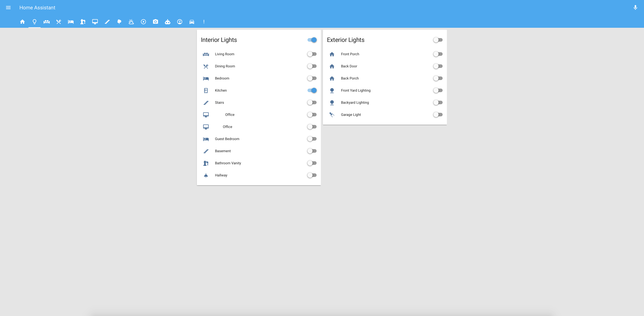This screenshot has height=316, width=644.
Task: Turn off the Interior Lights group toggle
Action: pyautogui.click(x=312, y=40)
